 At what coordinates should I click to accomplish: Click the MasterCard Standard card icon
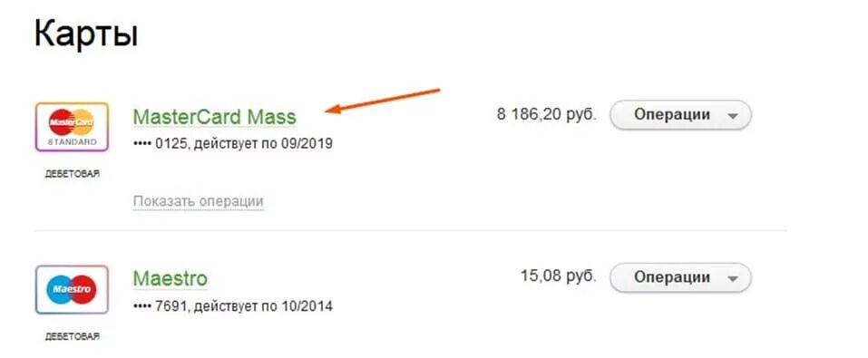click(x=72, y=127)
